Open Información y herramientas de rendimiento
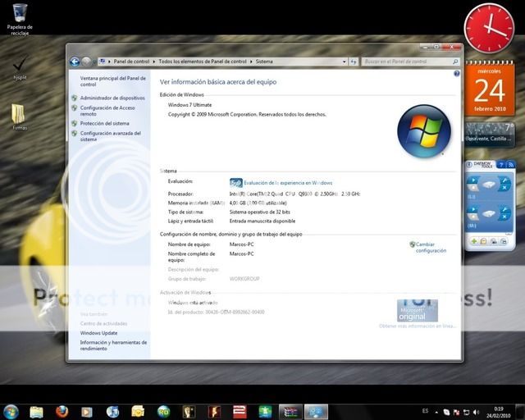The image size is (525, 420). [113, 345]
